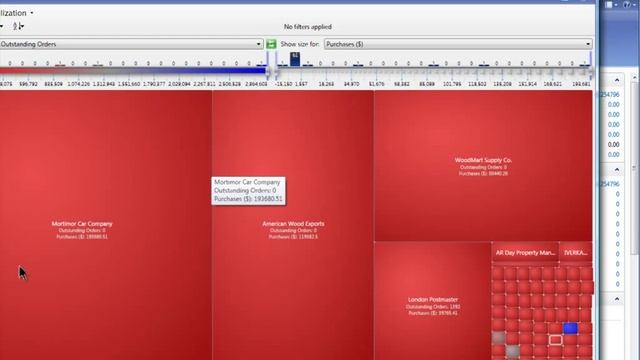Collapse the bottom section of the right panel
The width and height of the screenshot is (640, 360).
(617, 299)
